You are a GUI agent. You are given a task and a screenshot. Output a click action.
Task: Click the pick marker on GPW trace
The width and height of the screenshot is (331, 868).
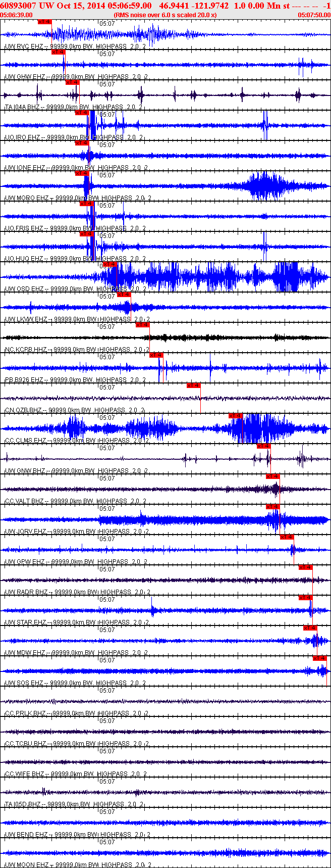point(287,537)
